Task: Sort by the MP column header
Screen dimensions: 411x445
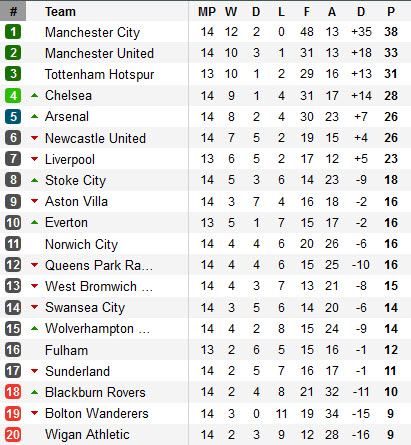Action: (x=207, y=12)
